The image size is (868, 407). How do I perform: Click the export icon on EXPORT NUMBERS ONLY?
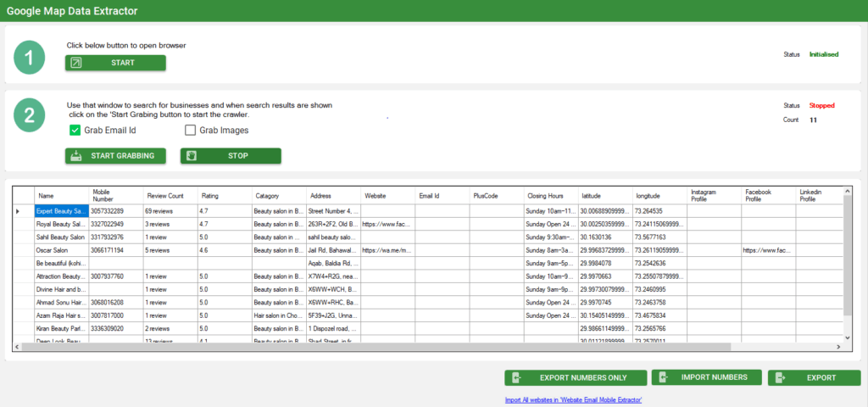pos(516,377)
